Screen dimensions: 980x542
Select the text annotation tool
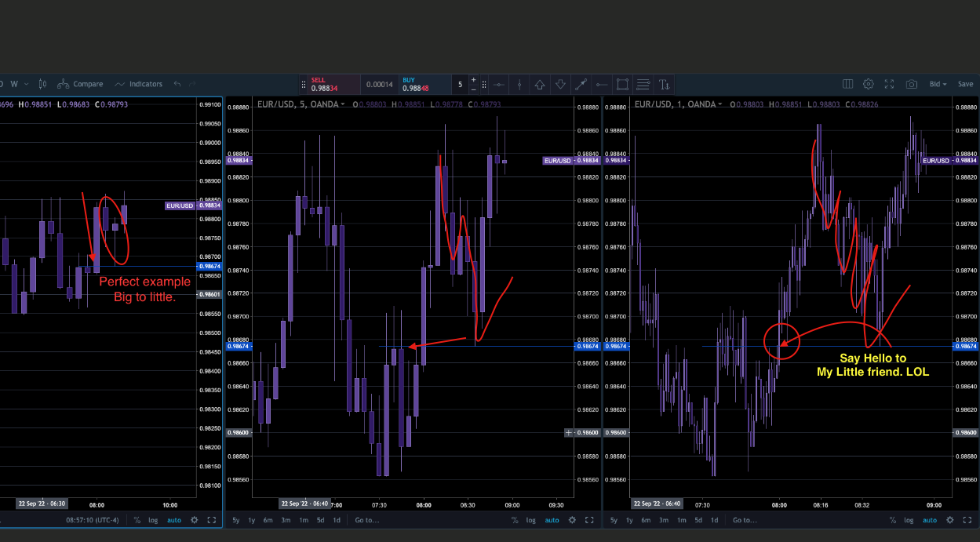(664, 84)
